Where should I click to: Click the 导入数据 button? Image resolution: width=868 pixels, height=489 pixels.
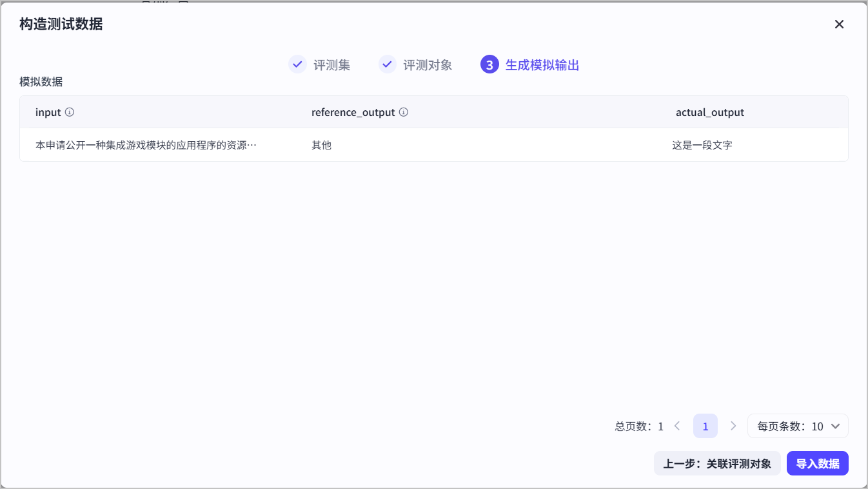818,463
